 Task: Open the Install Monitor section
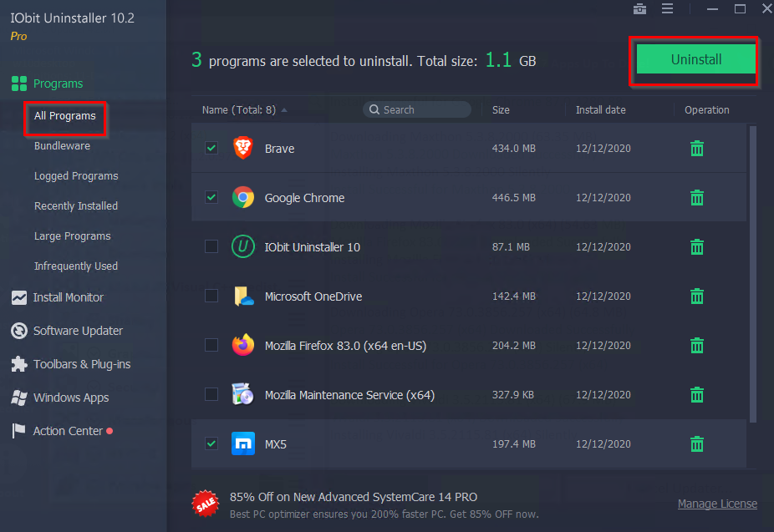pyautogui.click(x=68, y=297)
